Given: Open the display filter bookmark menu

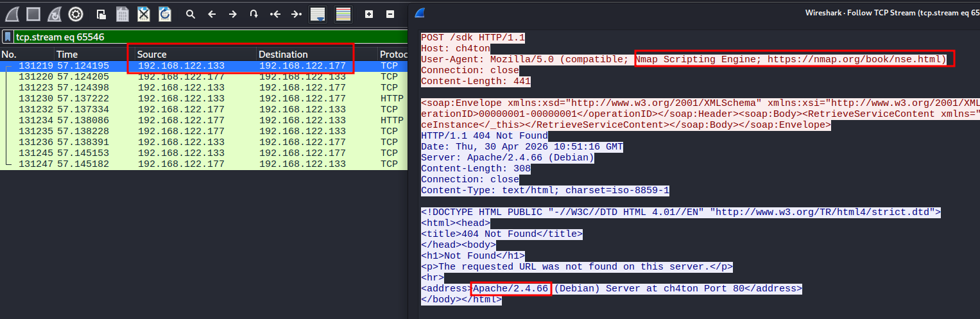Looking at the screenshot, I should coord(8,37).
